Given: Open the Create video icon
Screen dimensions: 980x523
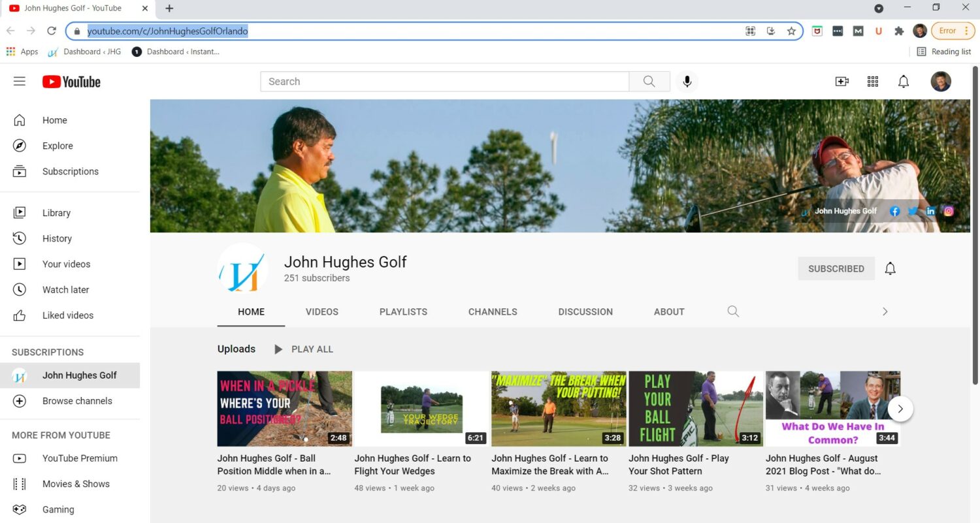Looking at the screenshot, I should click(841, 82).
